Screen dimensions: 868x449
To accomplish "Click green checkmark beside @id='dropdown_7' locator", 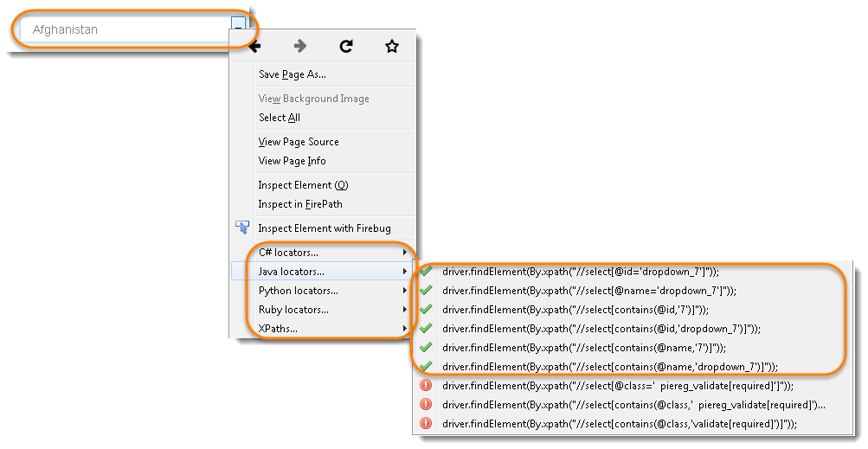I will click(x=426, y=272).
